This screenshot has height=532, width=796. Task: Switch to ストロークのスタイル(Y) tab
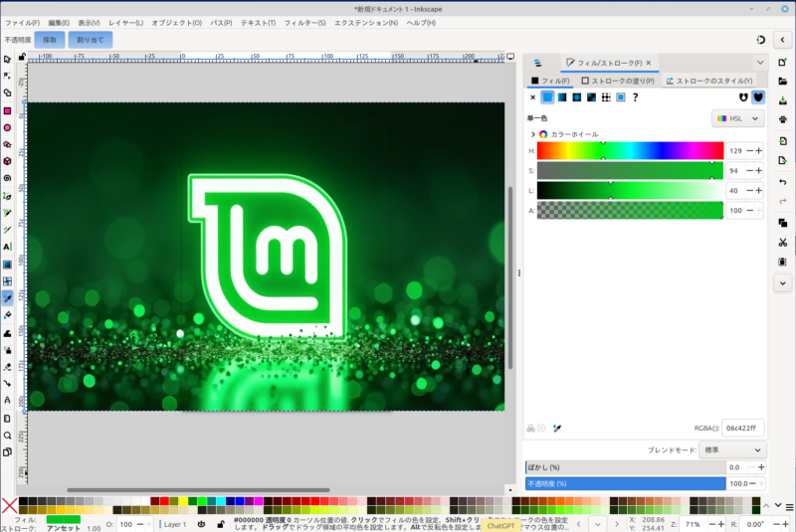[x=708, y=81]
